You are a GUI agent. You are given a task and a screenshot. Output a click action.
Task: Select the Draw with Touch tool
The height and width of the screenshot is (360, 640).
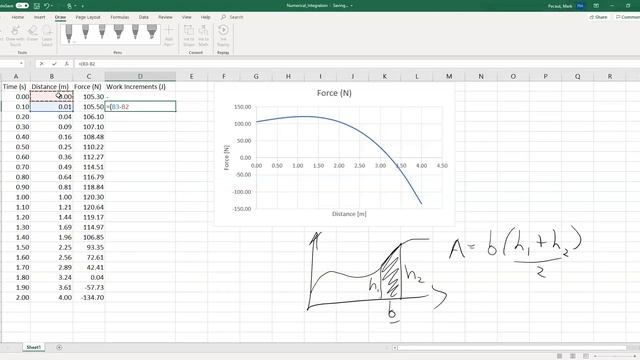pyautogui.click(x=15, y=36)
